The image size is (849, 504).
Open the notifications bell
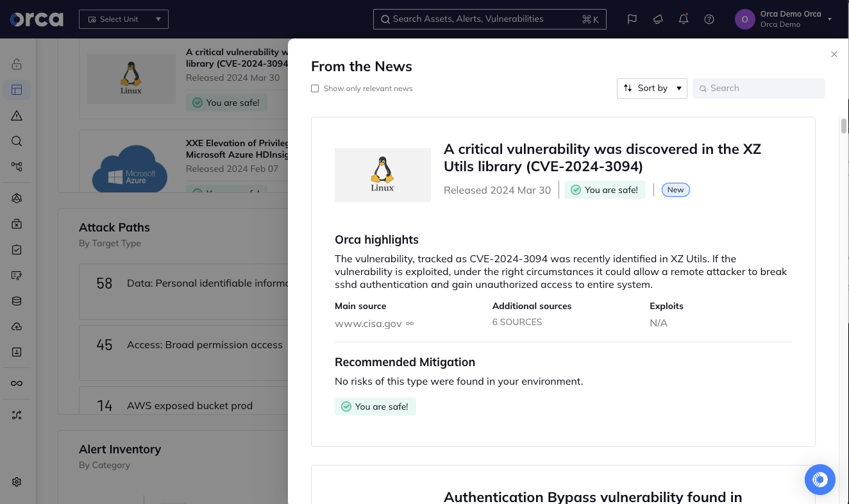pos(684,19)
